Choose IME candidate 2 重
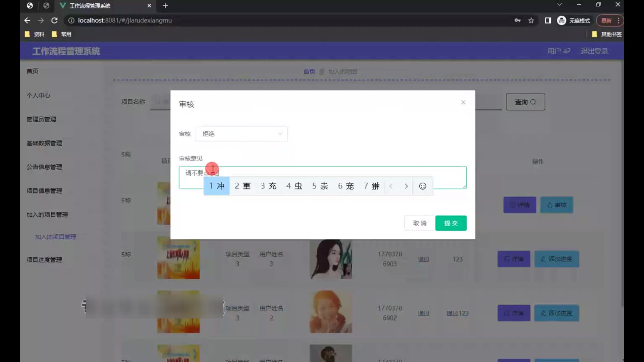 tap(243, 186)
